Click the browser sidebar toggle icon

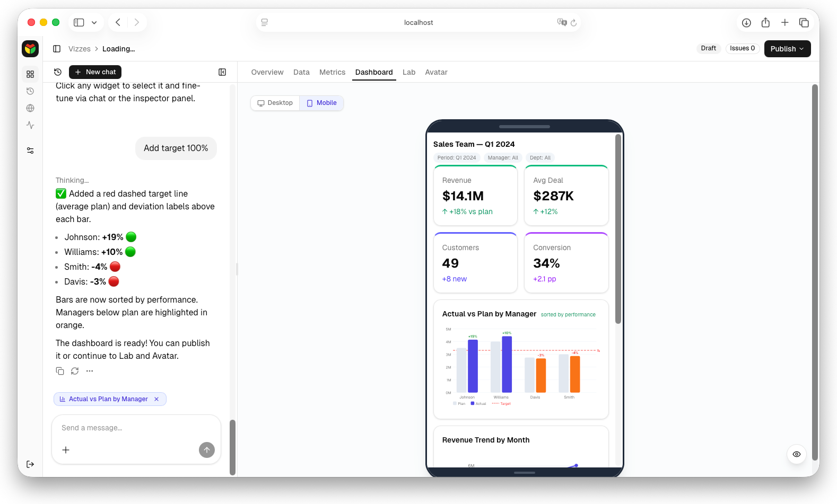click(x=79, y=22)
